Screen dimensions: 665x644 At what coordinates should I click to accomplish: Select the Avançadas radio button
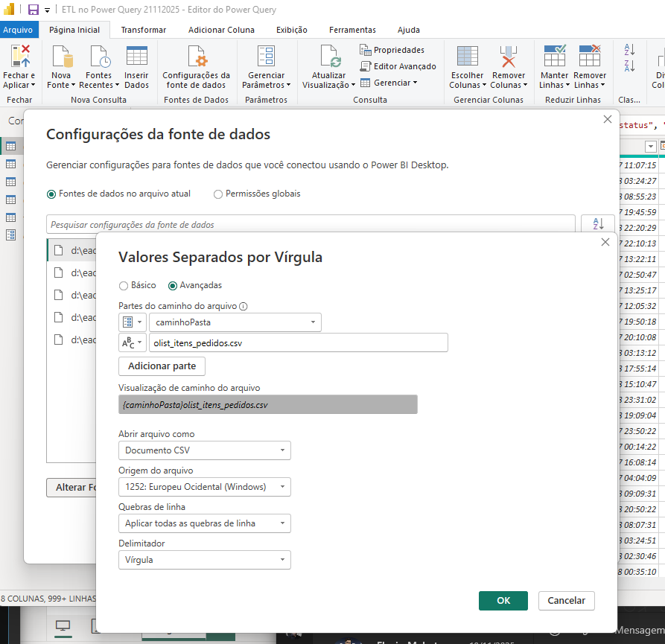click(x=173, y=285)
